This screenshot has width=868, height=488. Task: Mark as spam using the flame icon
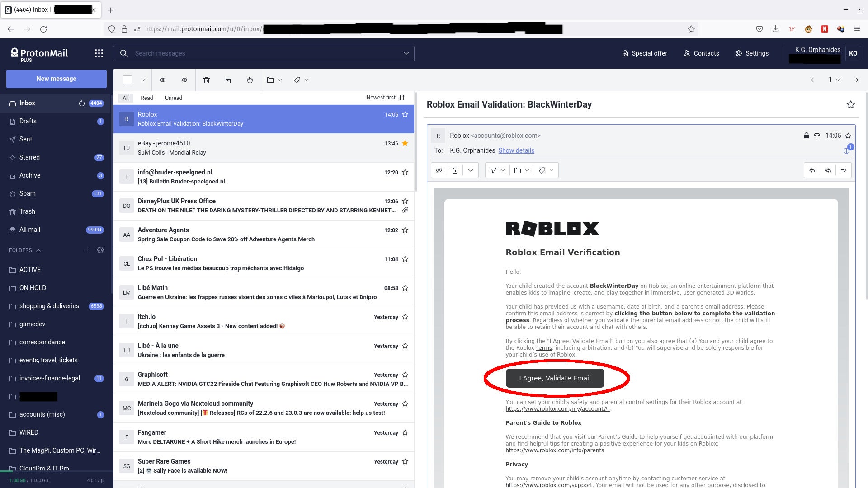coord(250,80)
